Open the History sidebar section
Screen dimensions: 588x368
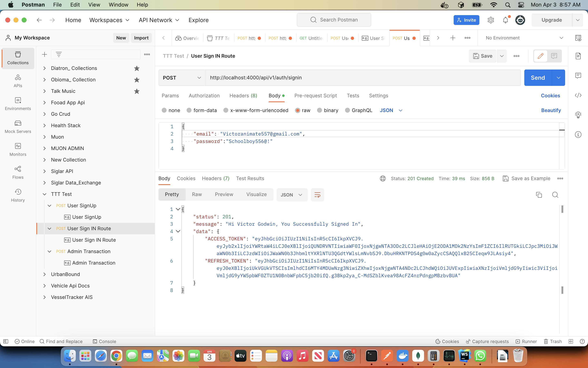pos(18,195)
